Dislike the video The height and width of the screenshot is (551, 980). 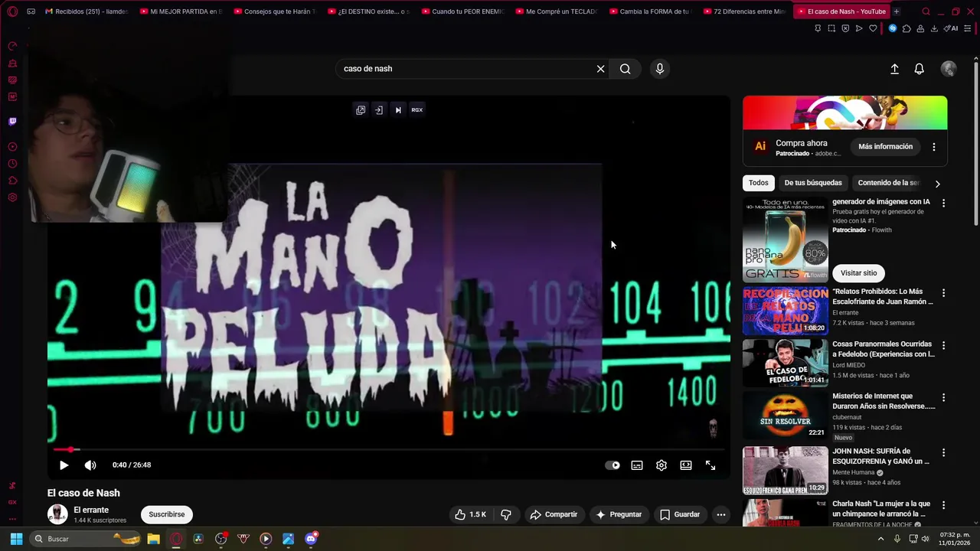[x=506, y=515]
